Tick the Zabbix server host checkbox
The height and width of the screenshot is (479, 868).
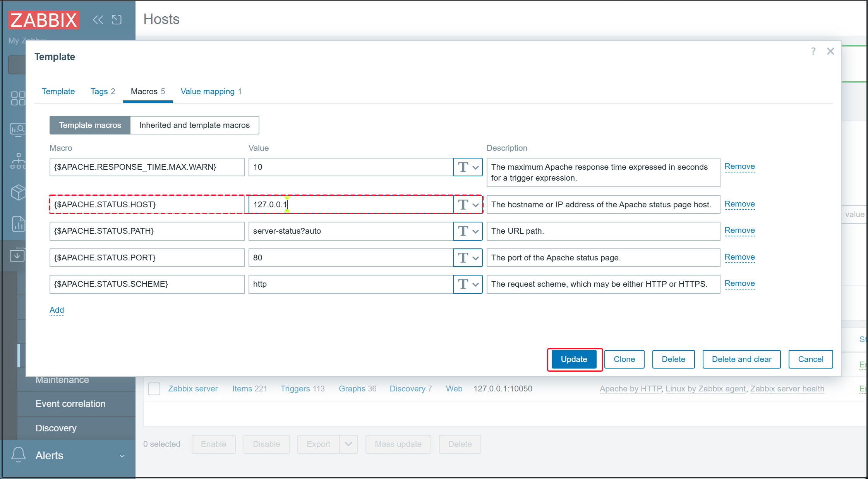154,389
